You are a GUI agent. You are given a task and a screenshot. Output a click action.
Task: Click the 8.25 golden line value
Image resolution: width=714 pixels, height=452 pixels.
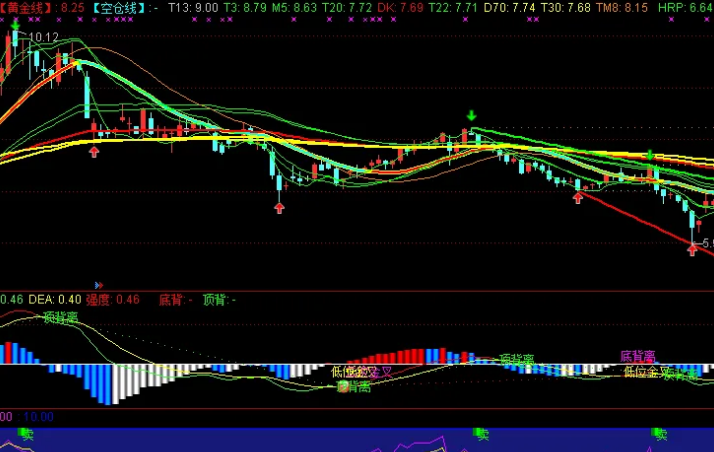(x=73, y=8)
